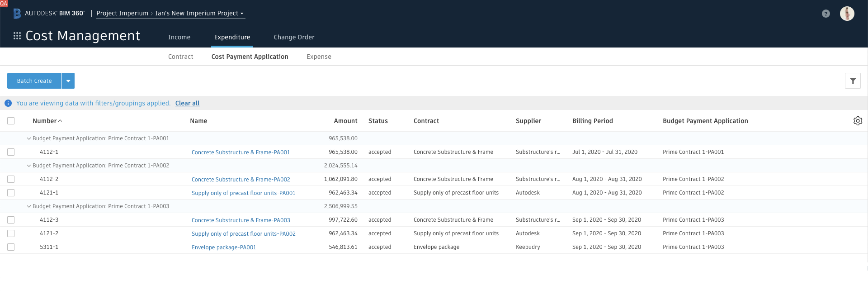Click the 997,722.60 amount cell
868x295 pixels.
(343, 220)
